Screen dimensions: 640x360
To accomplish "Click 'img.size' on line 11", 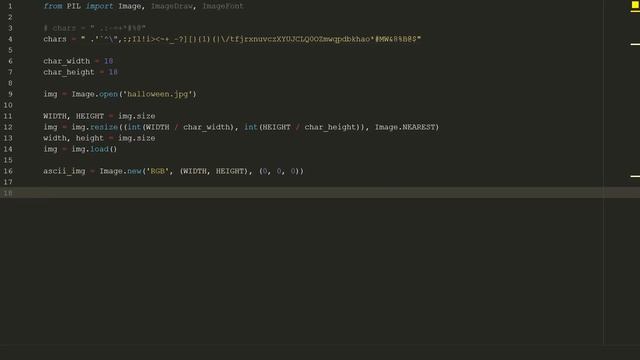I will coord(136,116).
